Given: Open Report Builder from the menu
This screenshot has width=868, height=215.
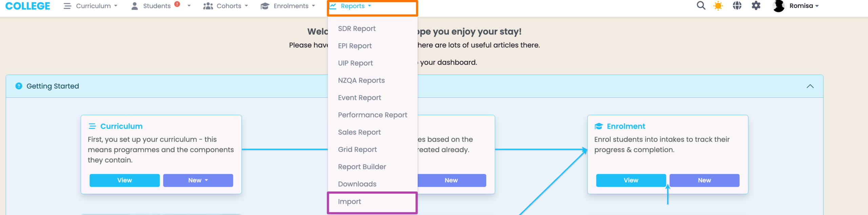Looking at the screenshot, I should [x=362, y=167].
